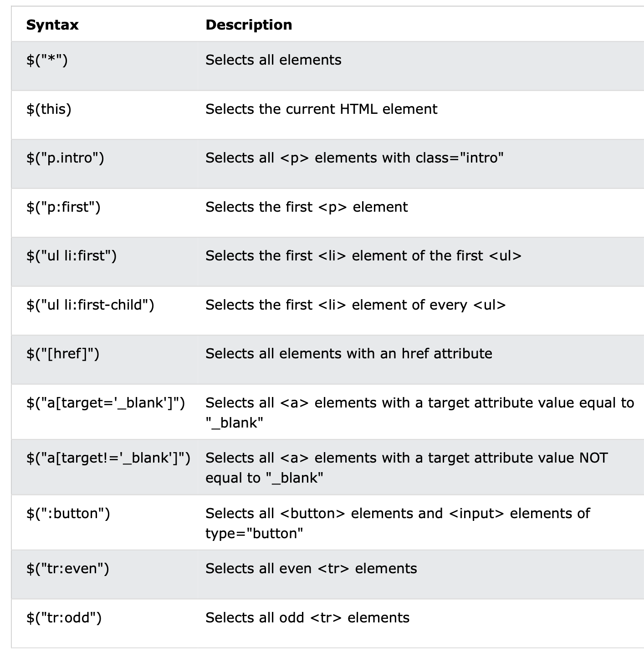Click the "Selects all elements" description
This screenshot has height=652, width=644.
(273, 60)
